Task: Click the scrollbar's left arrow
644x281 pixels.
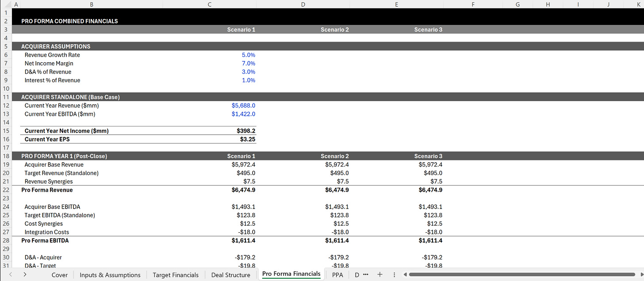Action: (x=405, y=274)
